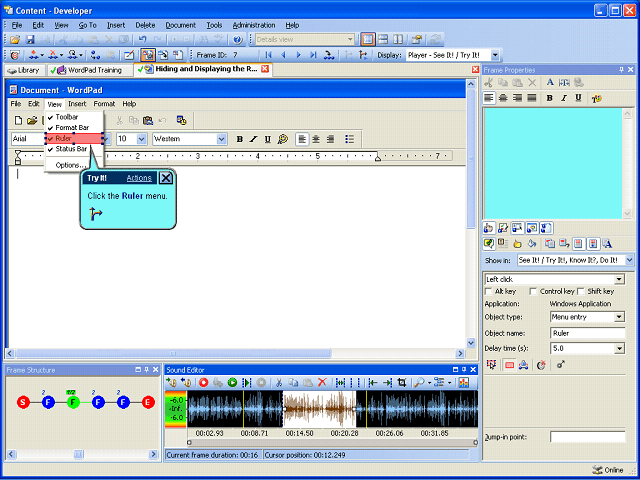Open the Delay time dropdown
The width and height of the screenshot is (640, 480).
(x=620, y=349)
